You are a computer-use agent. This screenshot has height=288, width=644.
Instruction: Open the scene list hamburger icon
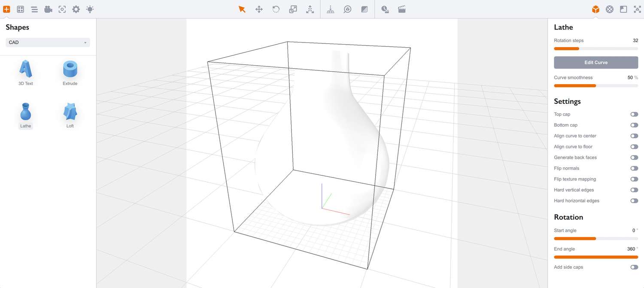pos(34,9)
